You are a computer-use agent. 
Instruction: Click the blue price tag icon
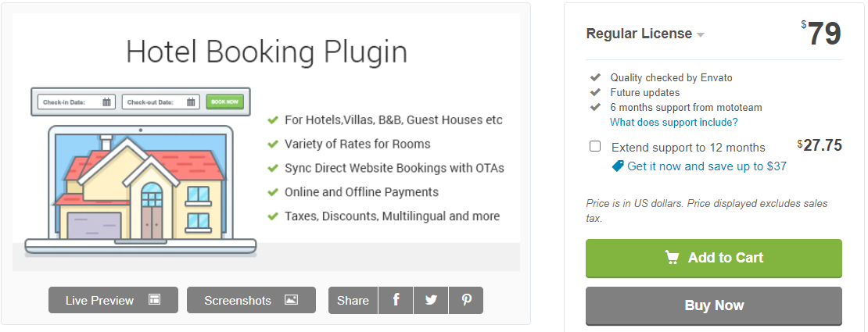(618, 166)
